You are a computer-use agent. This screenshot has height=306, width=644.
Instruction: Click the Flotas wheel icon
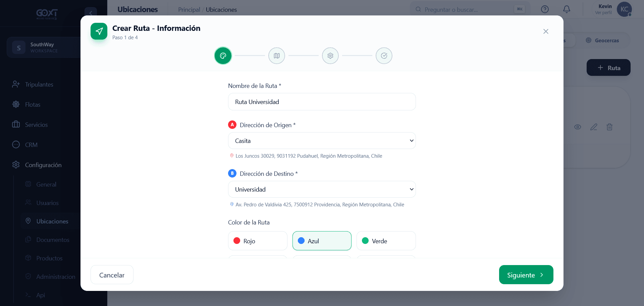pos(16,104)
